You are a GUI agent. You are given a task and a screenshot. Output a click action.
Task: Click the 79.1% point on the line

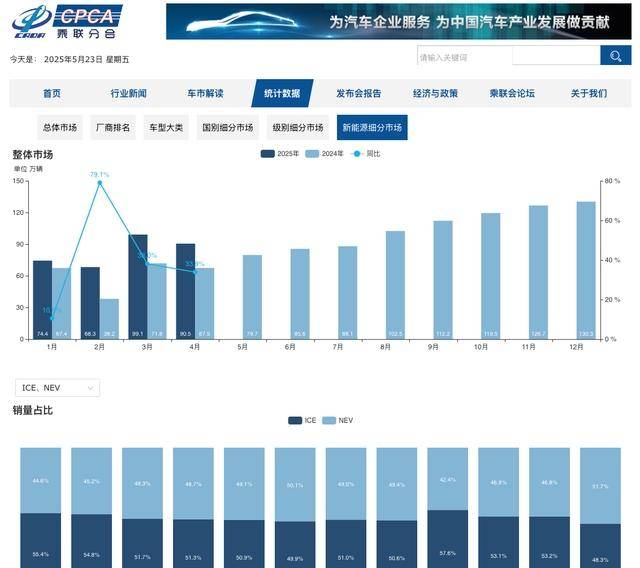click(100, 183)
